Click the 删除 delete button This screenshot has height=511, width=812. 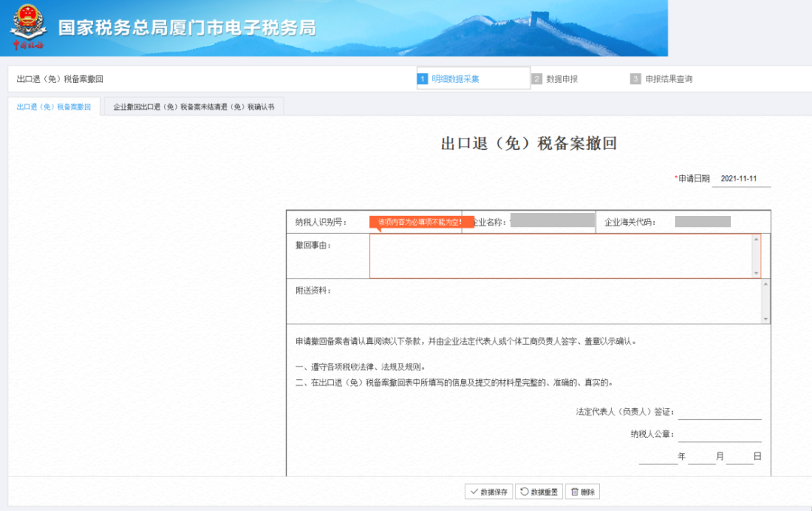point(583,492)
